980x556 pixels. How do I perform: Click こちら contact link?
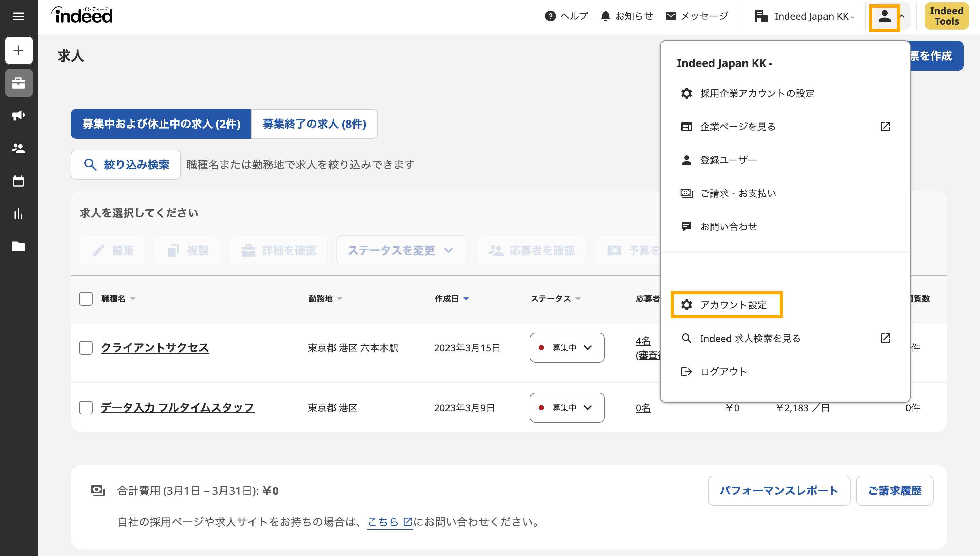(x=389, y=522)
